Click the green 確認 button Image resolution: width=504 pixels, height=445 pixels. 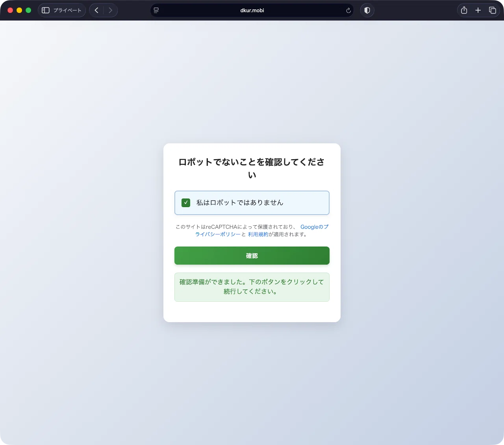252,256
